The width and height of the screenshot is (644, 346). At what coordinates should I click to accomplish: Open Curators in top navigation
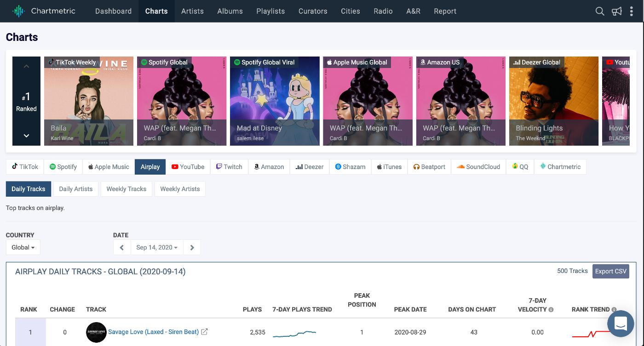click(x=313, y=11)
